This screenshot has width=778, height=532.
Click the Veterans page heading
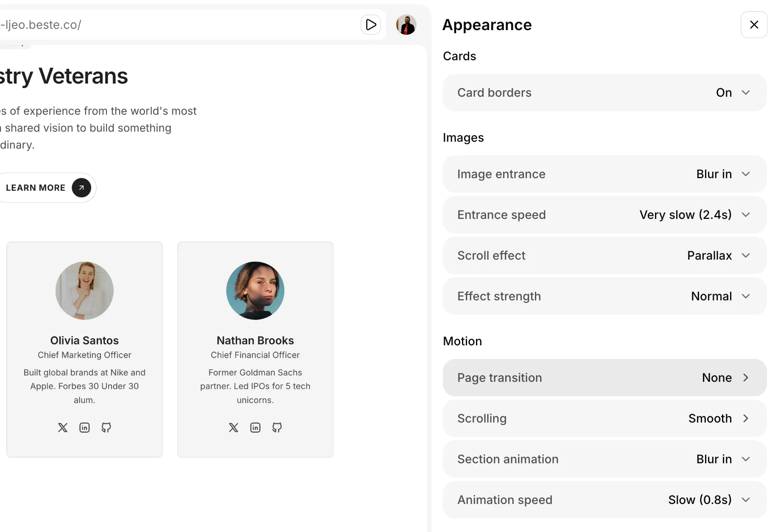(x=64, y=76)
